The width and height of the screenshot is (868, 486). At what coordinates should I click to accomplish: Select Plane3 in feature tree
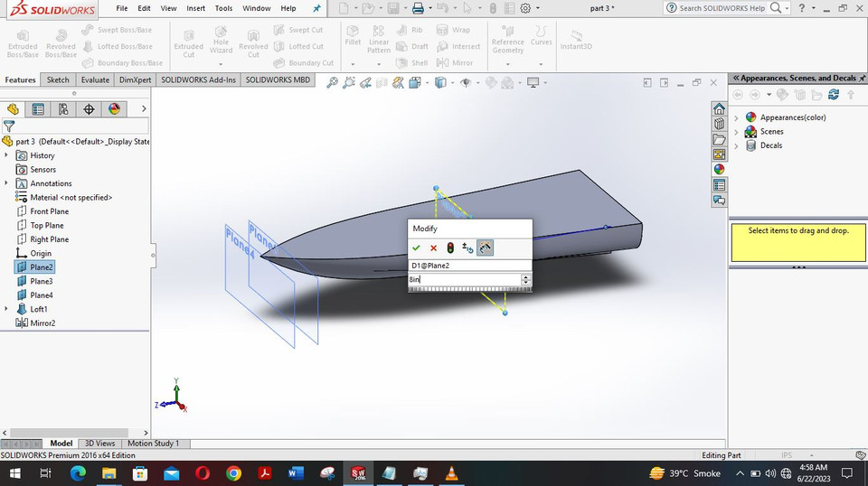[41, 281]
